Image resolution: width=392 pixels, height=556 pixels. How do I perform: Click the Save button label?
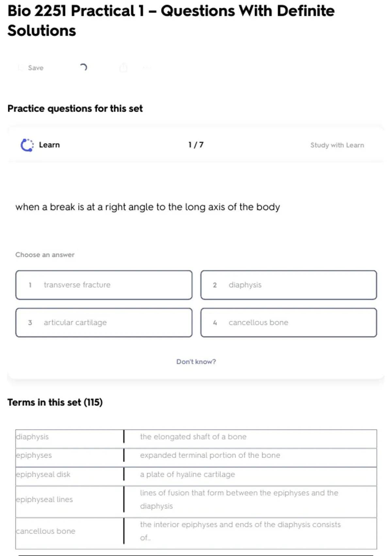(36, 68)
